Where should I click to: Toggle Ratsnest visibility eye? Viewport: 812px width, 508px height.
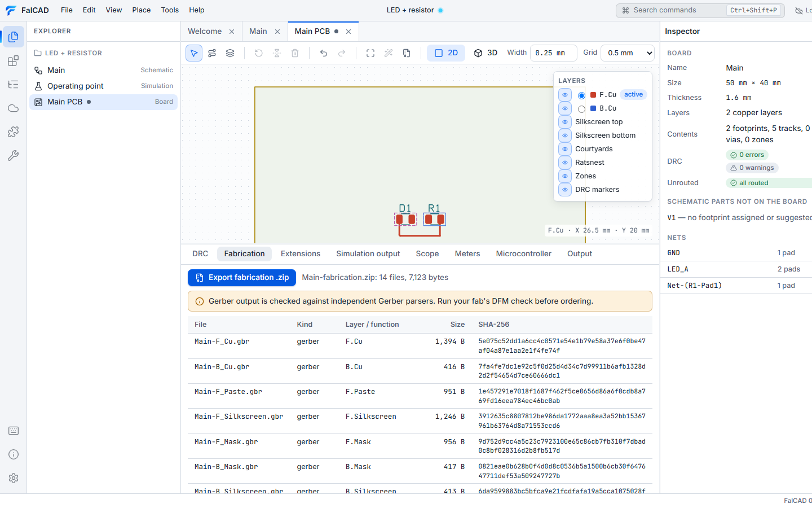(x=565, y=163)
